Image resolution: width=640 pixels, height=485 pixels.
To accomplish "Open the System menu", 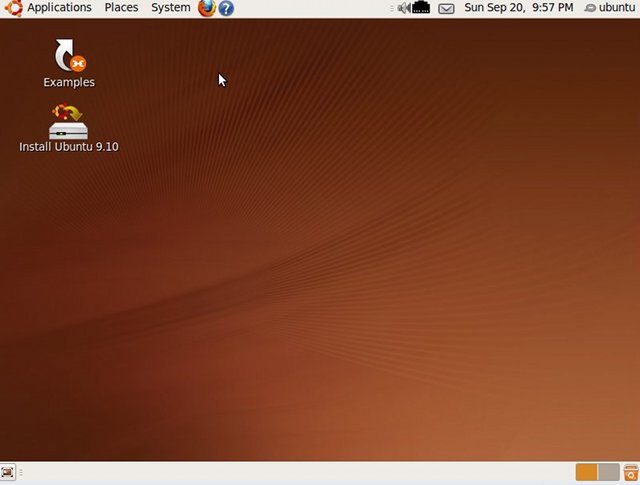I will point(171,7).
